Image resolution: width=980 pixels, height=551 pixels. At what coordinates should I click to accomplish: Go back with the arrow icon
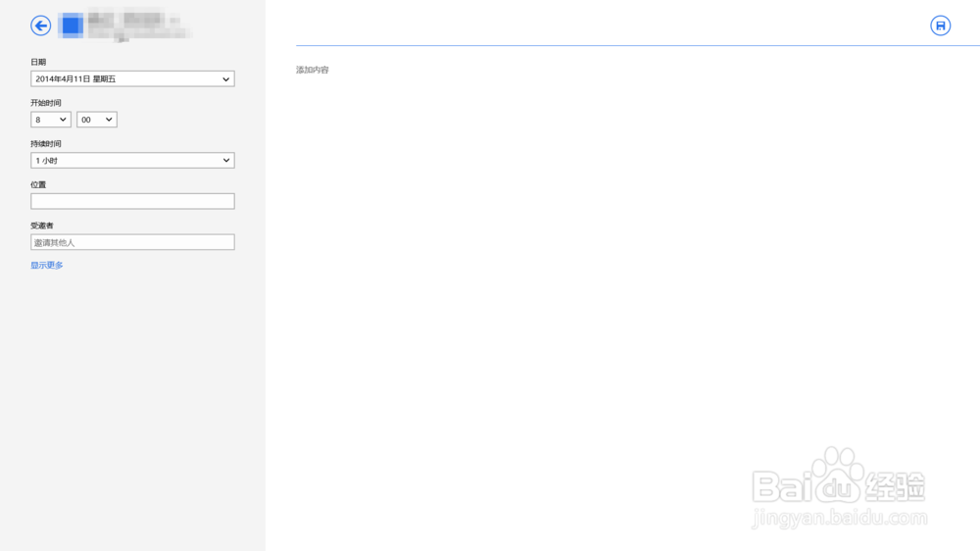(x=40, y=25)
